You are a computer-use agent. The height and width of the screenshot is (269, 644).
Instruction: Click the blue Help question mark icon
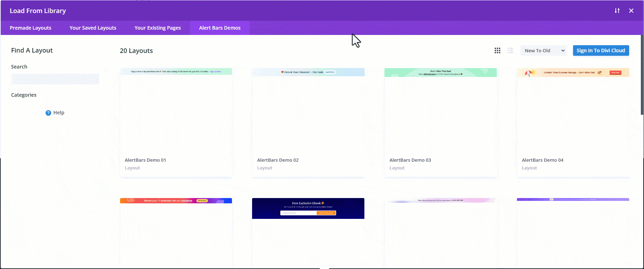48,113
